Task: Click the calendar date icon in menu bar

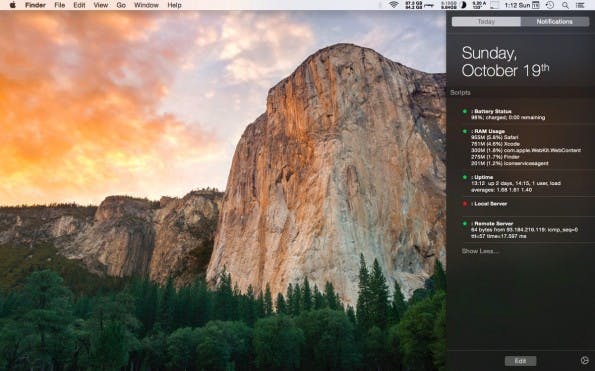Action: (535, 5)
